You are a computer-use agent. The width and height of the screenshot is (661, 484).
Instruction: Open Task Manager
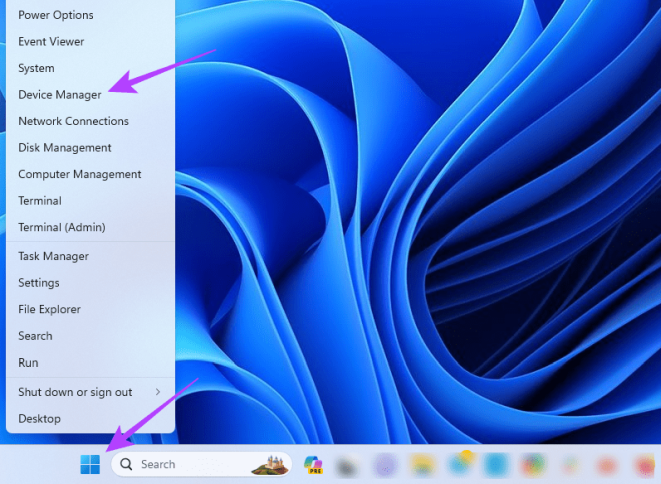click(x=53, y=256)
